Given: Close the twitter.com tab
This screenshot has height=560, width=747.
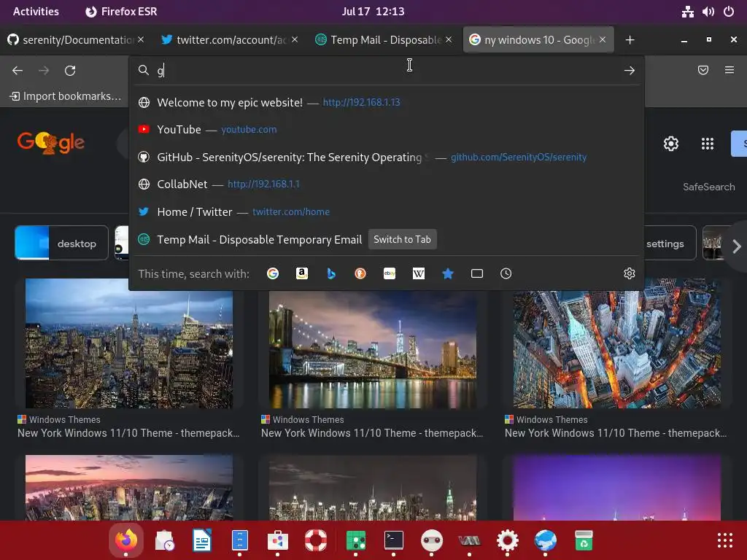Looking at the screenshot, I should [295, 39].
